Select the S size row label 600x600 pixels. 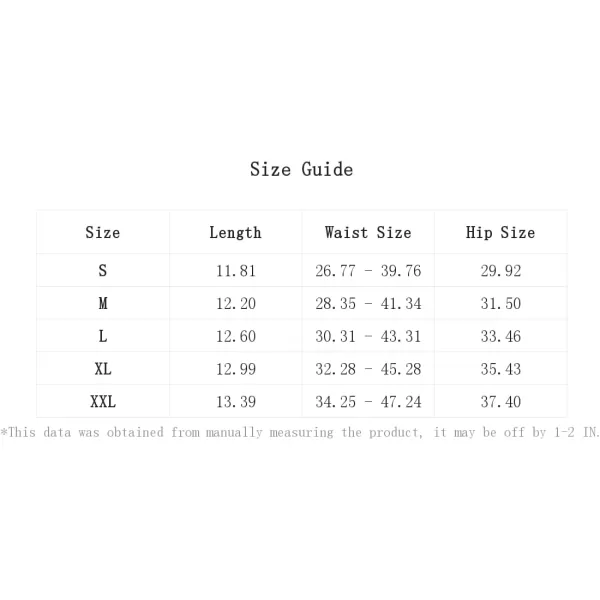(103, 271)
